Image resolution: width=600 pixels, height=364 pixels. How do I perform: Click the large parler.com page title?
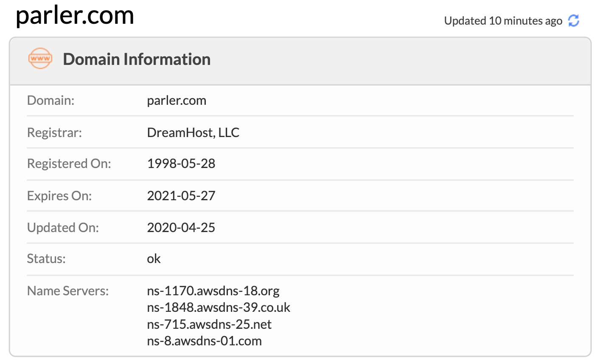pos(75,15)
